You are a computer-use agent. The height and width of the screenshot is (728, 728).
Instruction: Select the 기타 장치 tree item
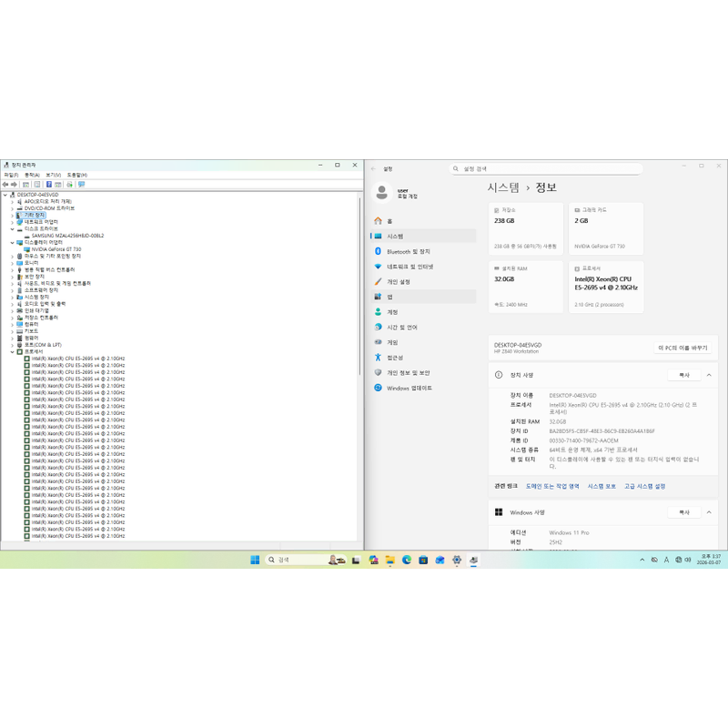(x=35, y=216)
